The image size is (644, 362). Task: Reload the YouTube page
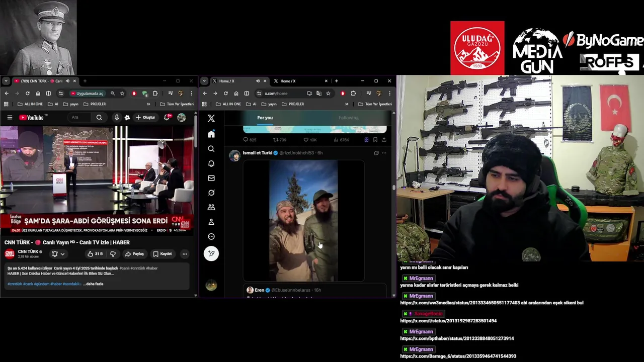tap(27, 94)
